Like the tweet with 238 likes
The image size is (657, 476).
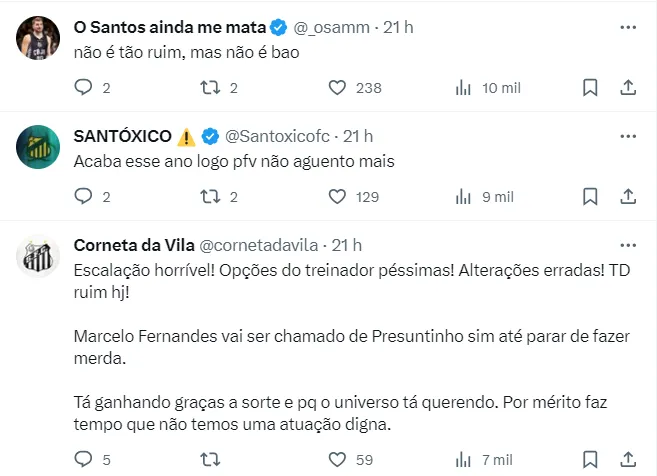(x=338, y=88)
